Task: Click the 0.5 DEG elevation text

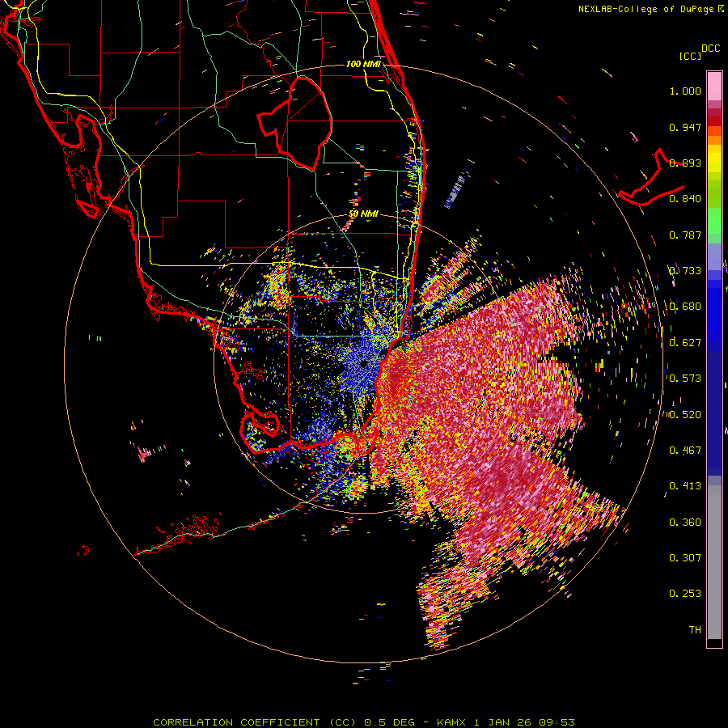Action: click(x=390, y=722)
